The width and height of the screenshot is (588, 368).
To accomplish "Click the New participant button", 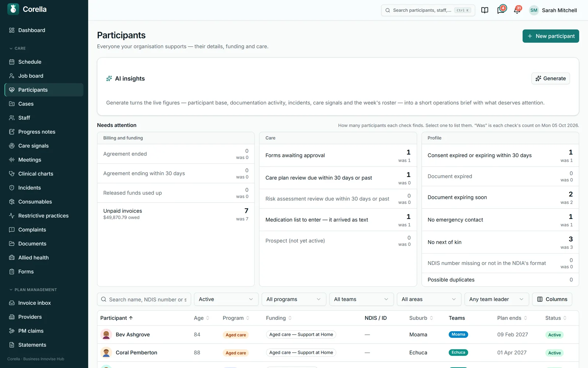I will click(551, 36).
